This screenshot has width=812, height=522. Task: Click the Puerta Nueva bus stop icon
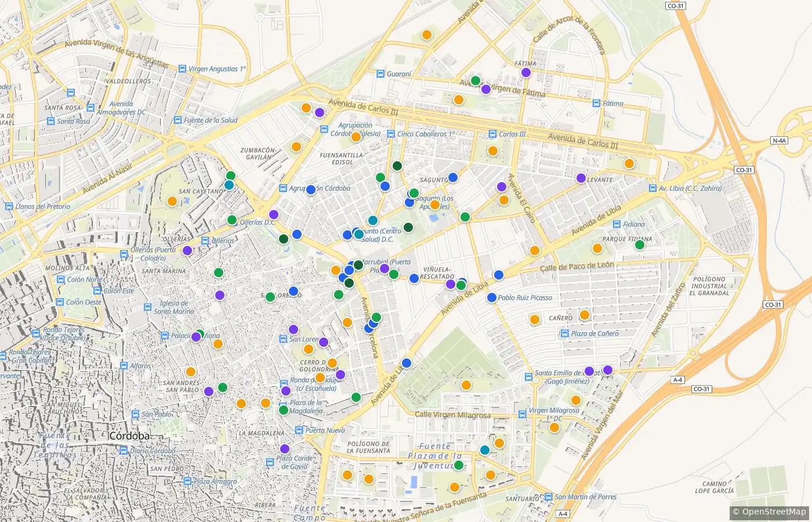pos(299,430)
